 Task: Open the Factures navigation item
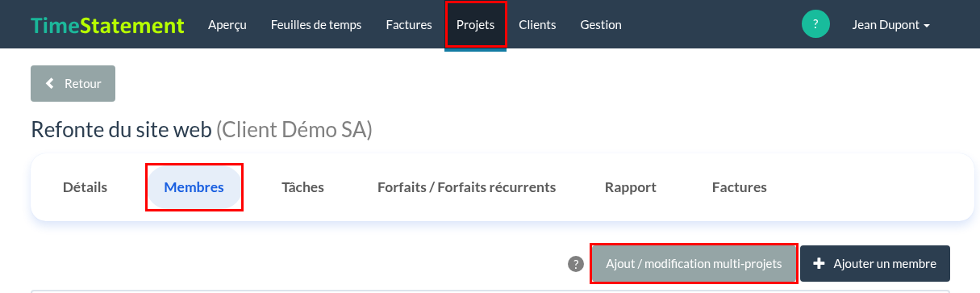[409, 25]
